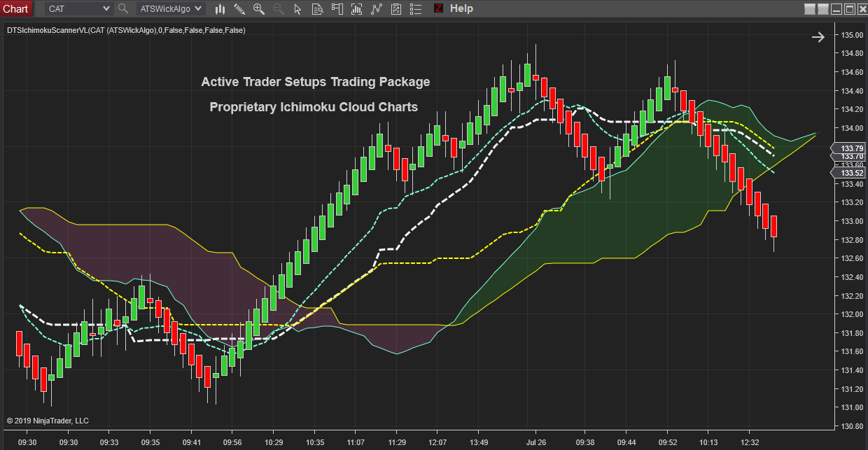Click the 132.00 price axis label

[x=852, y=314]
